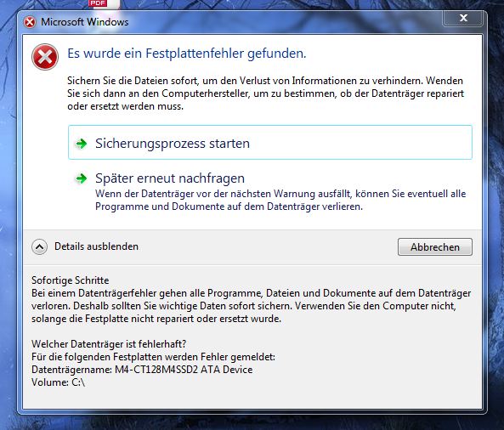This screenshot has width=504, height=430.
Task: Click green arrow beside Sicherungsprozess starten
Action: 82,144
